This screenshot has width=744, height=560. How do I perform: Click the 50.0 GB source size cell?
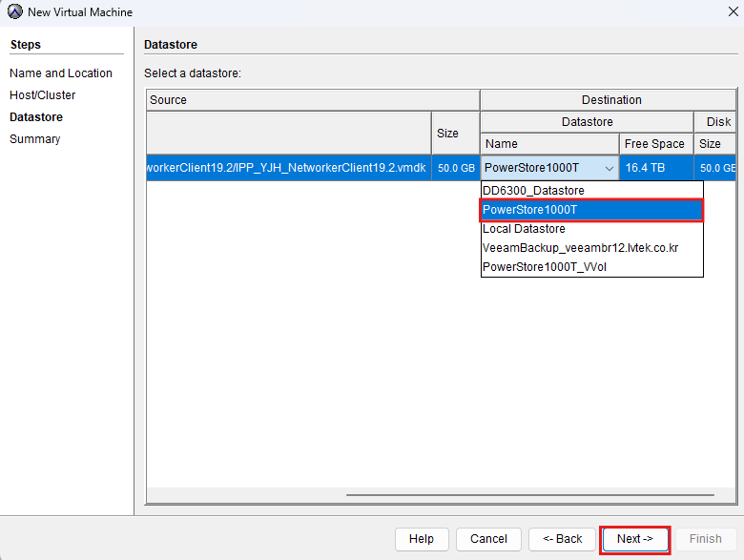tap(456, 168)
